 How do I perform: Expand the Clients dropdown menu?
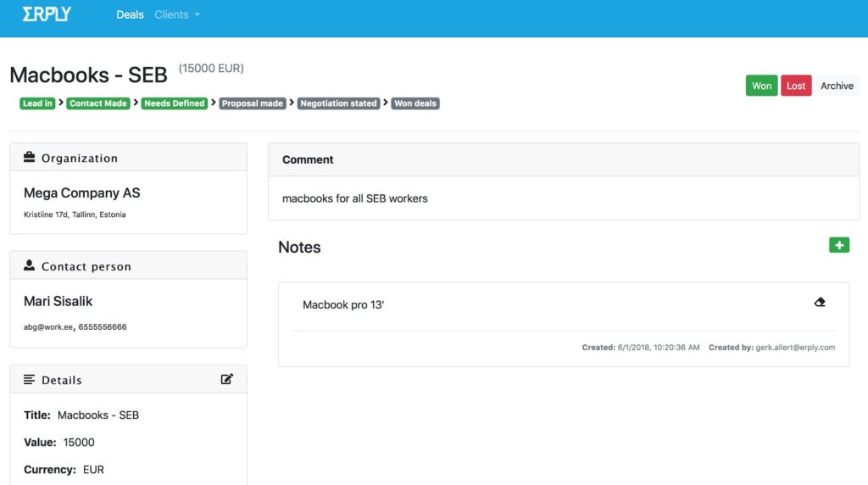coord(177,15)
